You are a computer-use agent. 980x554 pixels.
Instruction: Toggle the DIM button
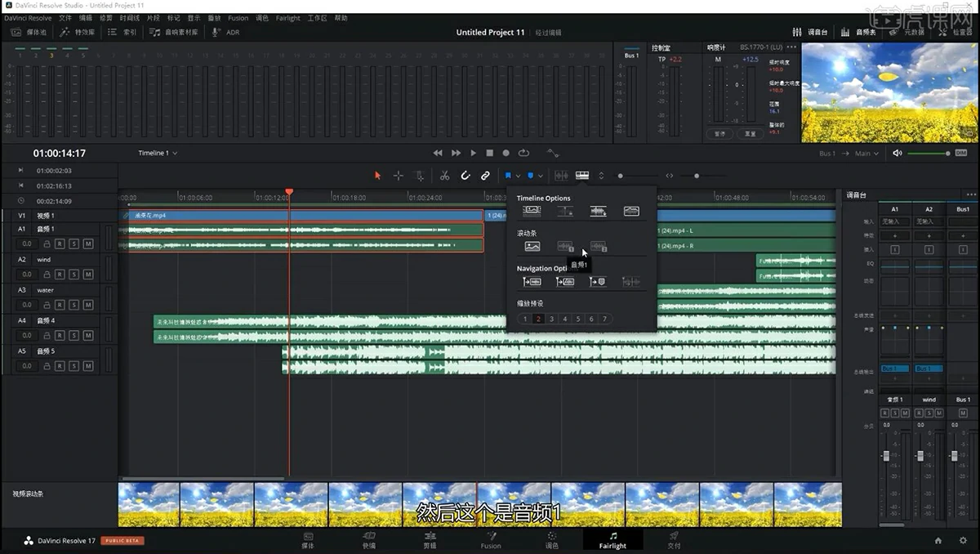coord(960,153)
